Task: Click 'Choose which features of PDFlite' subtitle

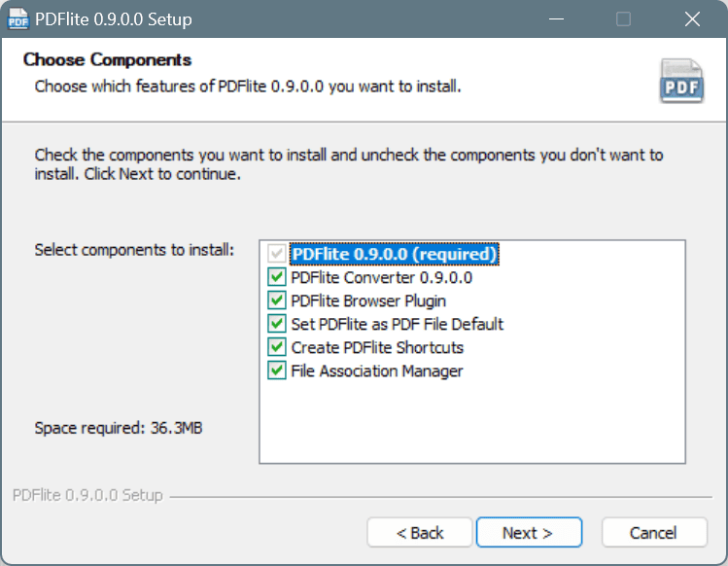Action: (x=248, y=87)
